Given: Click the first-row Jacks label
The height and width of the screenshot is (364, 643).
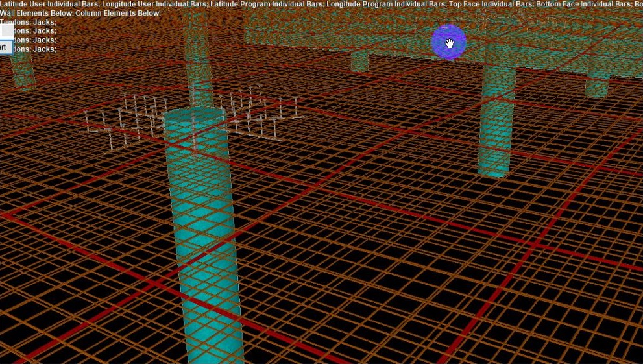Looking at the screenshot, I should click(44, 22).
